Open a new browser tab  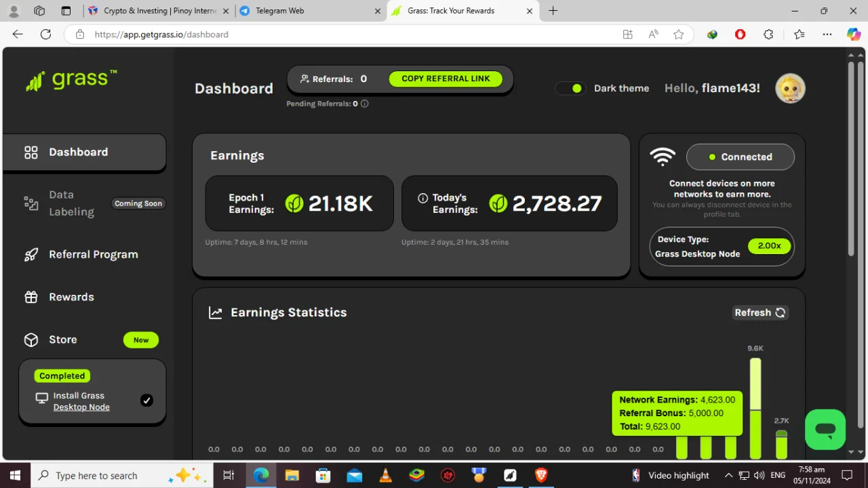(x=553, y=11)
